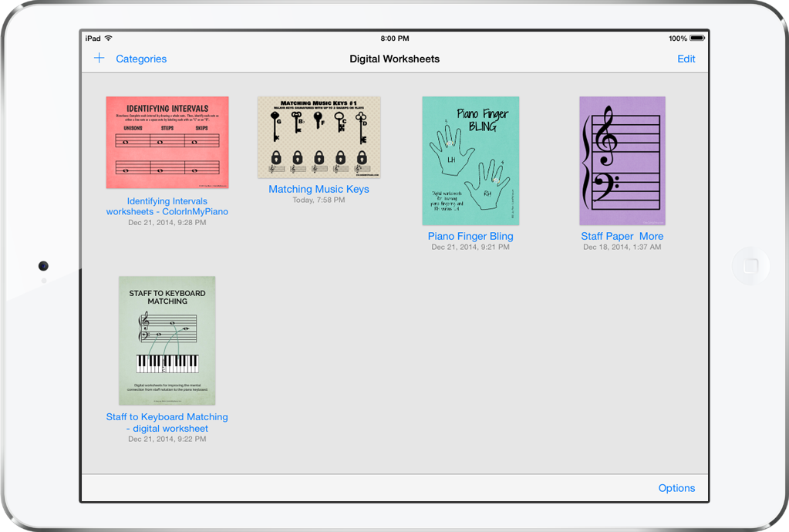Select the Matching Music Keys thumbnail
Viewport: 789px width, 532px height.
point(319,136)
